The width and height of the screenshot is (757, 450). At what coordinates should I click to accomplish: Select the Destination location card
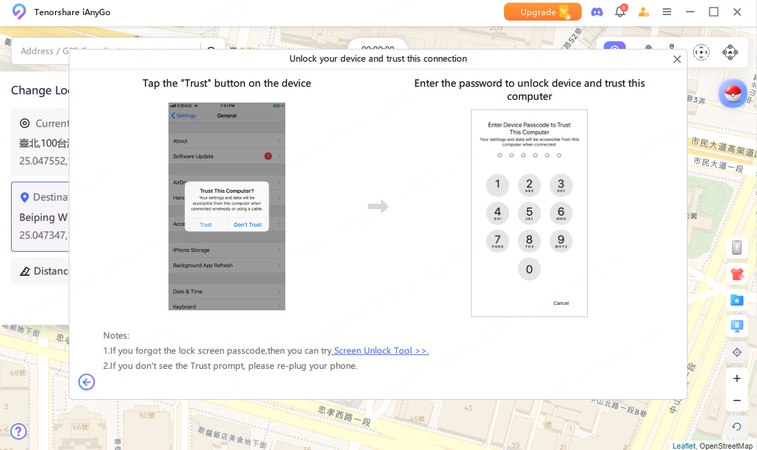coord(41,216)
